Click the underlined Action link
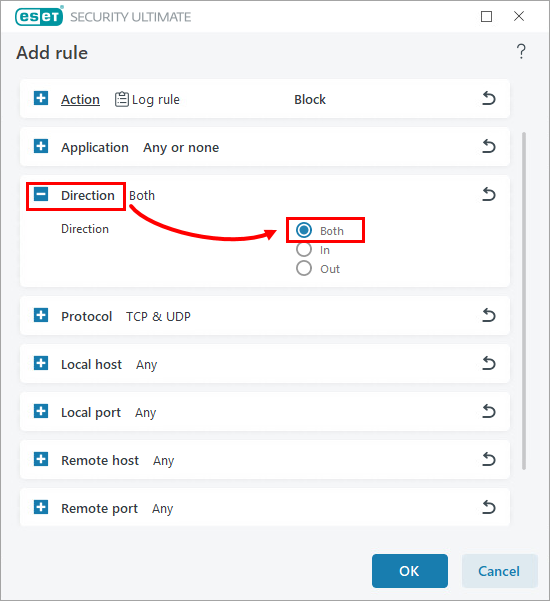The width and height of the screenshot is (550, 601). [80, 99]
